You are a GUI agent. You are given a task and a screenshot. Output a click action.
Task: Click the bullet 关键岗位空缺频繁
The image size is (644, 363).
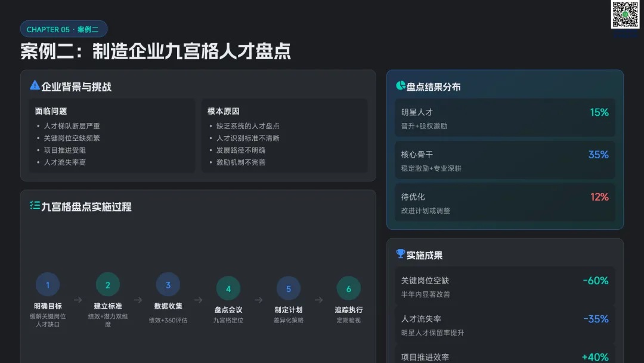click(x=72, y=138)
